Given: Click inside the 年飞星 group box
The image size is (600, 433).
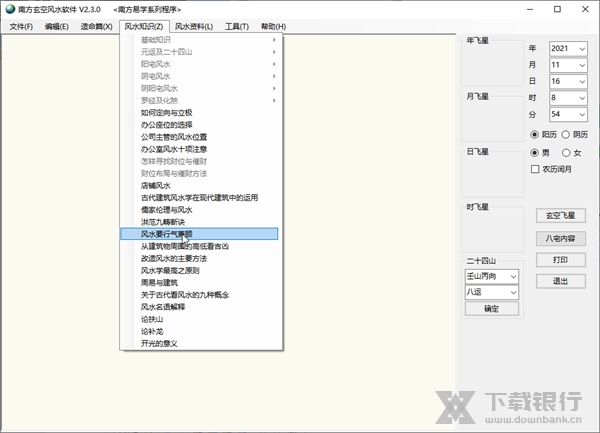Looking at the screenshot, I should (x=492, y=63).
